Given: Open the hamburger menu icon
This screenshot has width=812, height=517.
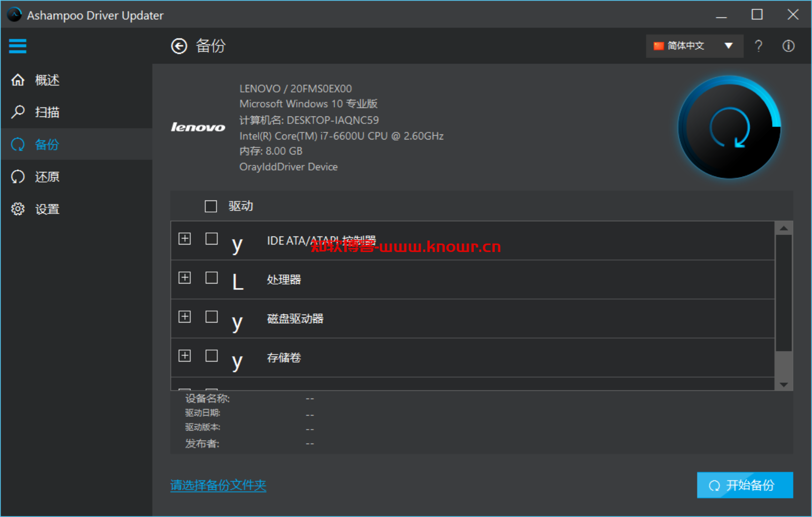Looking at the screenshot, I should tap(18, 46).
